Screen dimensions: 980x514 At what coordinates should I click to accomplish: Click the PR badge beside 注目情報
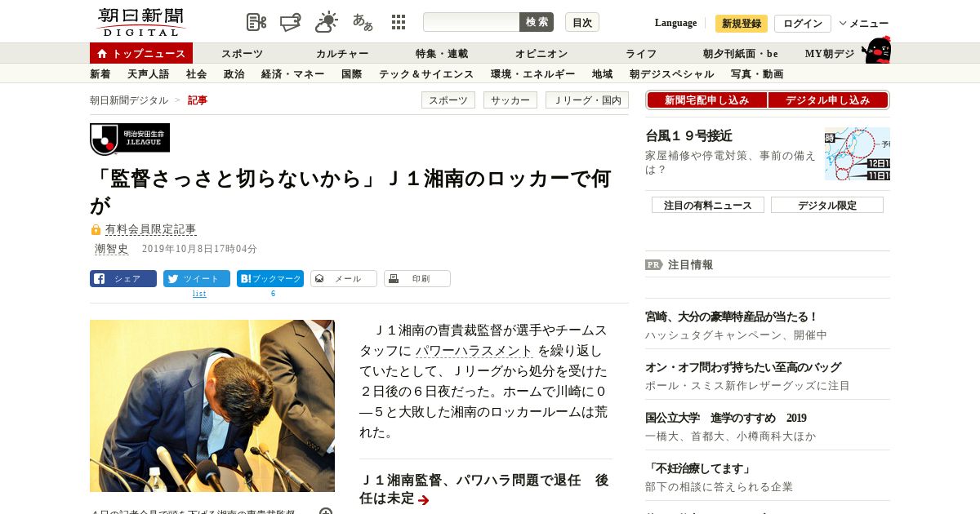[654, 264]
